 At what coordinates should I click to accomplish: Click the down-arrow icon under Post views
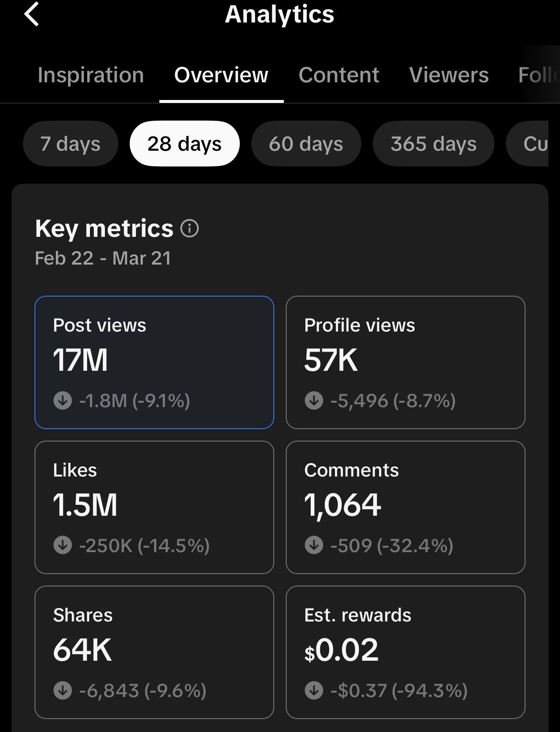tap(63, 400)
